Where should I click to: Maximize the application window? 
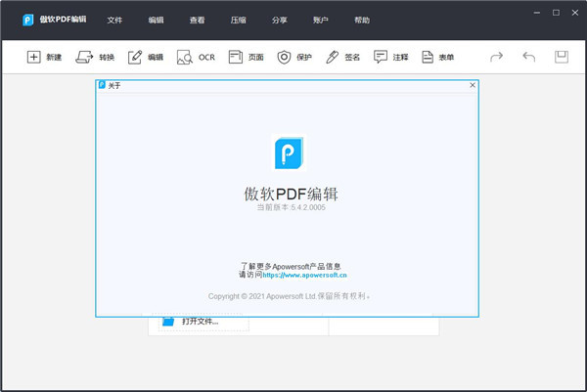click(556, 13)
